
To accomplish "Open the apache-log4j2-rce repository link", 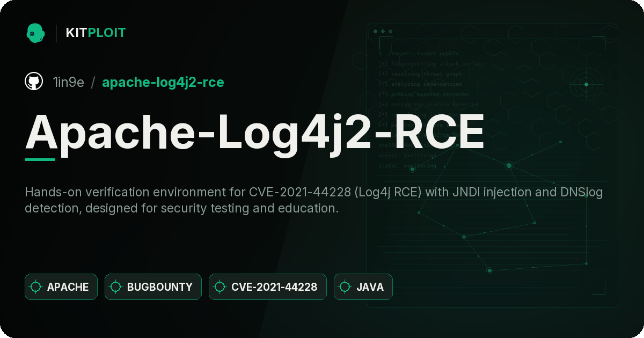I will click(x=163, y=82).
